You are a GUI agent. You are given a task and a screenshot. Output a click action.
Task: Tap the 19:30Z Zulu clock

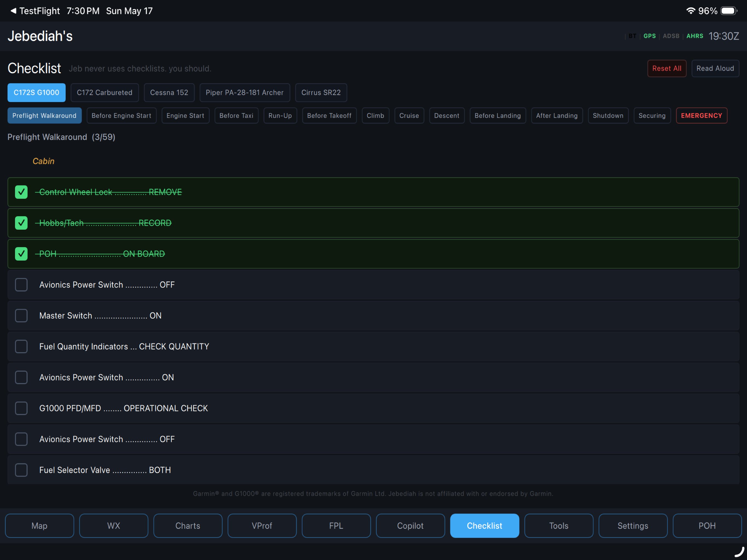tap(724, 36)
